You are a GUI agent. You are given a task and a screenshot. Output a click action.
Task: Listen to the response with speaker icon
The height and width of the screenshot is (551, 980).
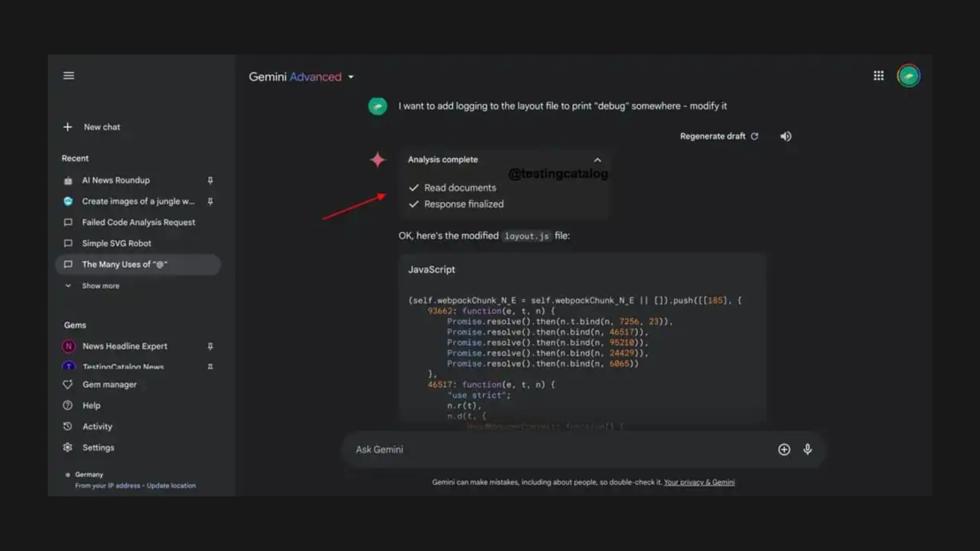786,136
